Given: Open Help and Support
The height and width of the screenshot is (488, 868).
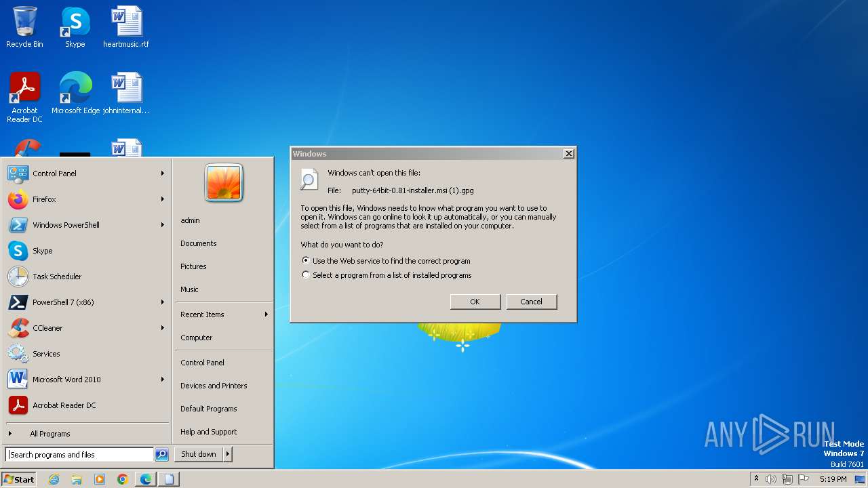Looking at the screenshot, I should [209, 432].
